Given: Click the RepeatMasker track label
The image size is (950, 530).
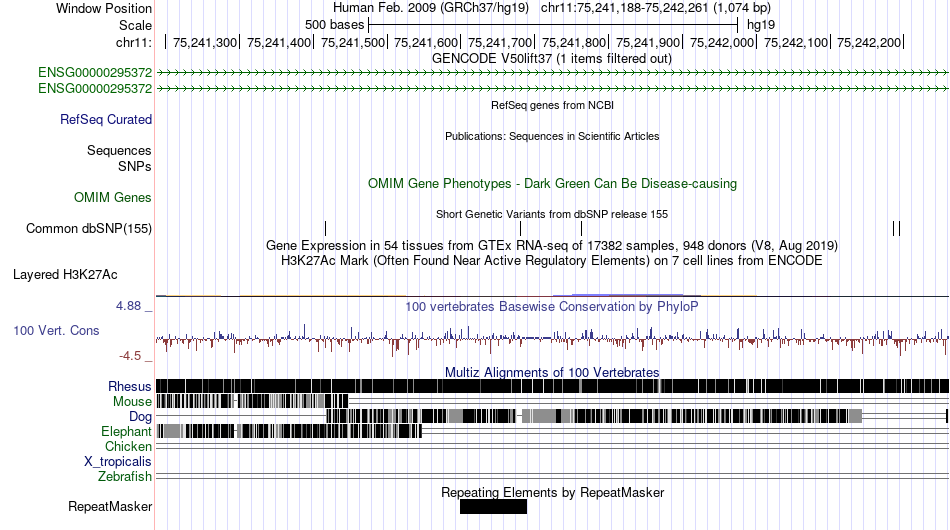Looking at the screenshot, I should (x=110, y=506).
